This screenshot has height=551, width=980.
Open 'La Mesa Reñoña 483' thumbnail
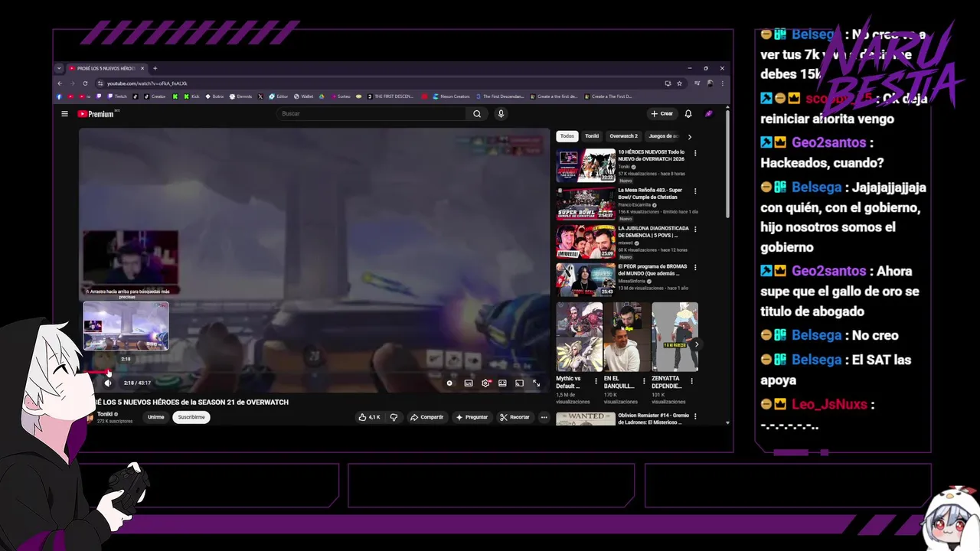click(x=586, y=203)
